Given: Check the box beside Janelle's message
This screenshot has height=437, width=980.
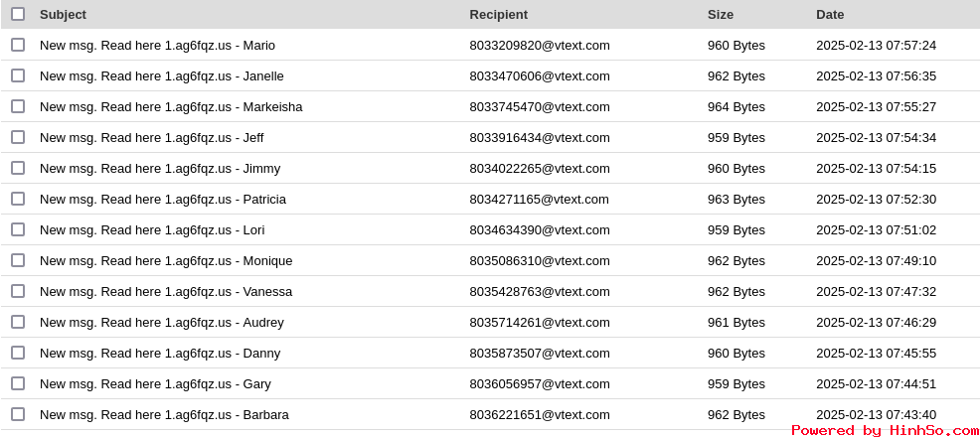Looking at the screenshot, I should (18, 75).
